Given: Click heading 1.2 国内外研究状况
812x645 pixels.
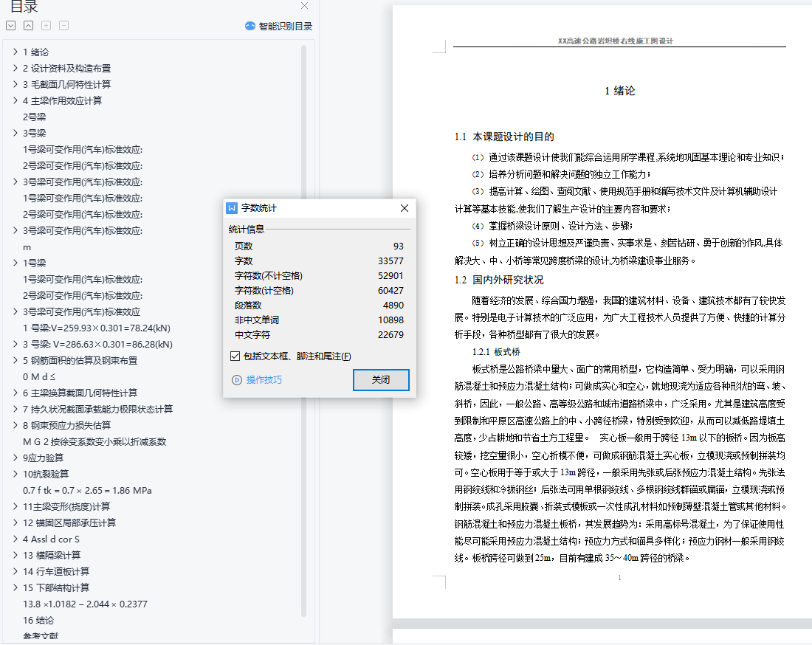Looking at the screenshot, I should [x=499, y=280].
